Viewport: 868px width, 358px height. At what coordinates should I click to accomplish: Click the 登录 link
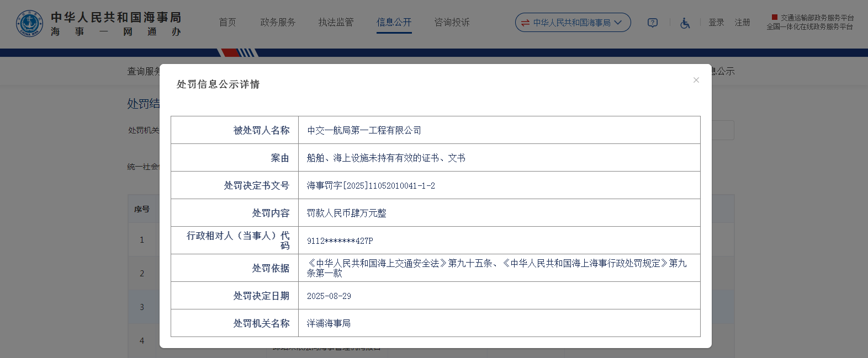click(x=716, y=23)
